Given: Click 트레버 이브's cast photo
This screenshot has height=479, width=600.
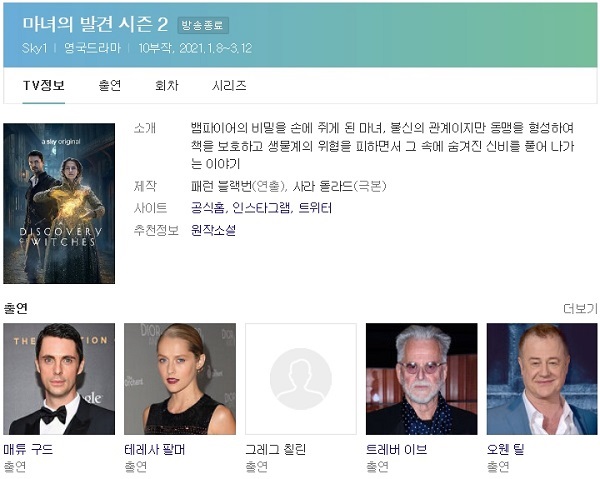Looking at the screenshot, I should (x=421, y=378).
